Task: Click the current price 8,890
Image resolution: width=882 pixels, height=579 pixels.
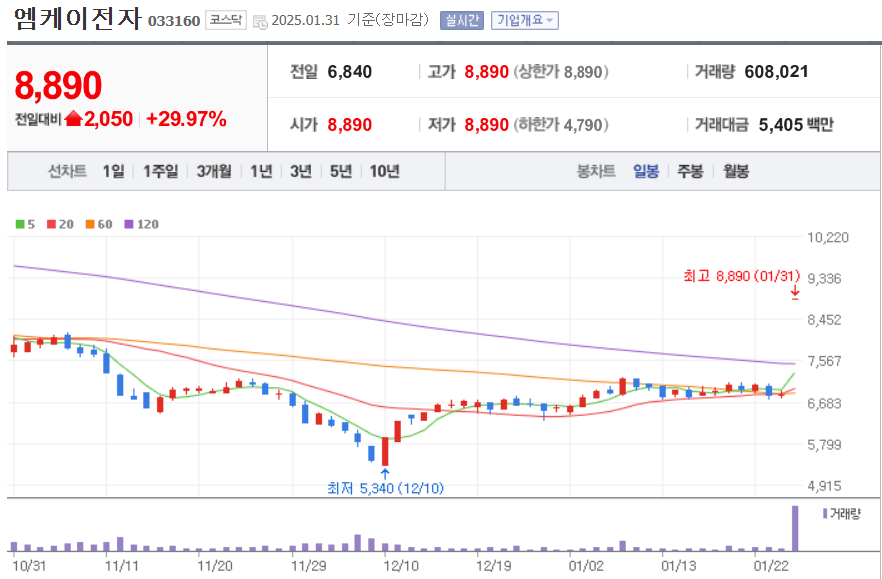Action: (x=58, y=86)
